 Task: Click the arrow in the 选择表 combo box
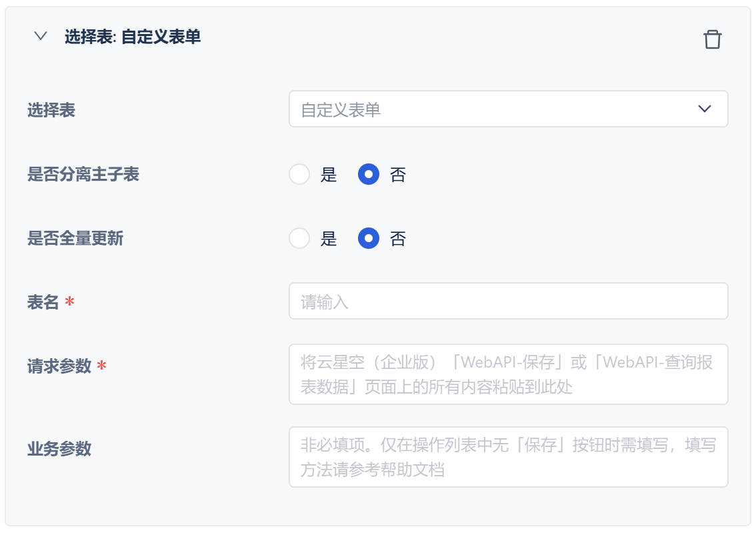coord(705,109)
